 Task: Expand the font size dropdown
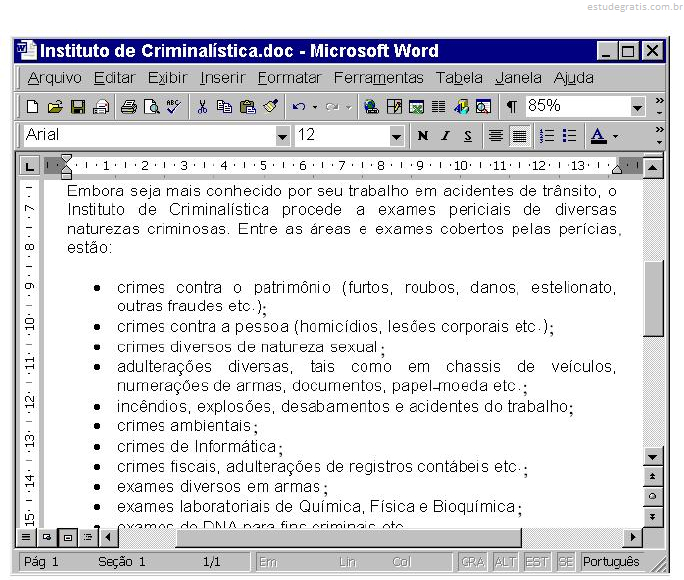tap(396, 136)
